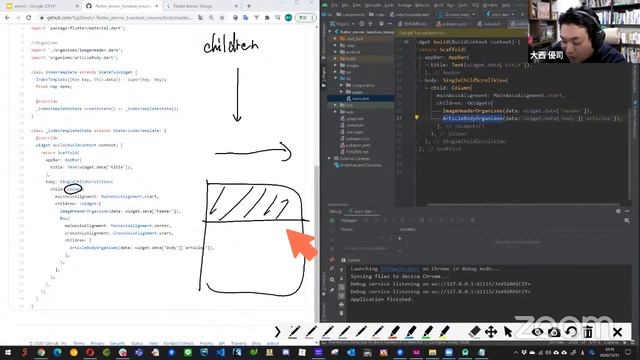Screen dimensions: 640x360
Task: Open Chrome from the taskbar
Action: click(41, 352)
